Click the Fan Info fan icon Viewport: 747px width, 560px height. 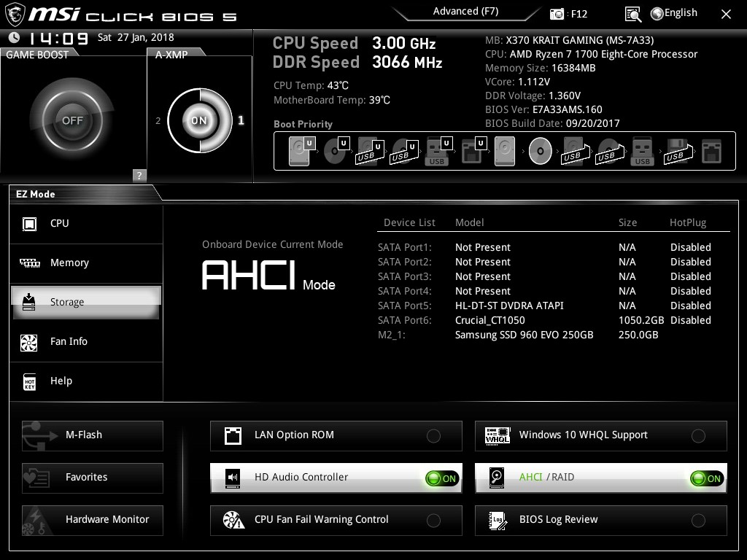29,342
